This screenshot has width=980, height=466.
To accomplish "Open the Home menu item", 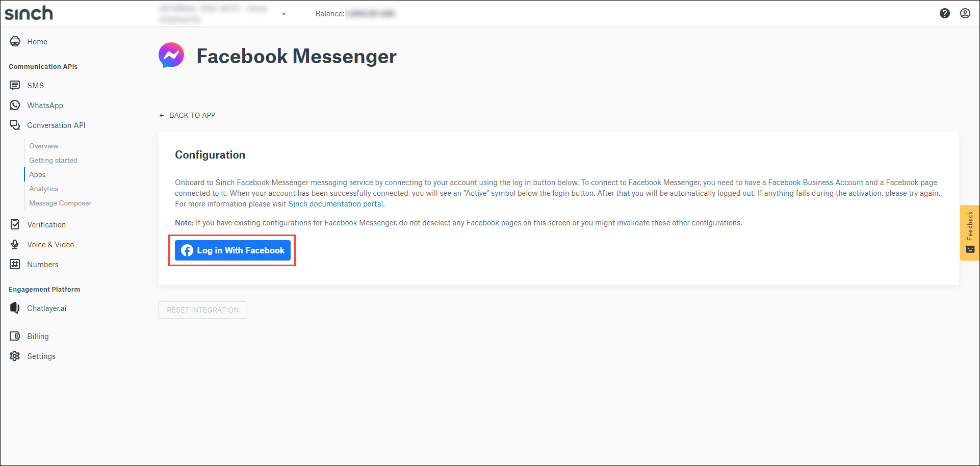I will (x=37, y=42).
